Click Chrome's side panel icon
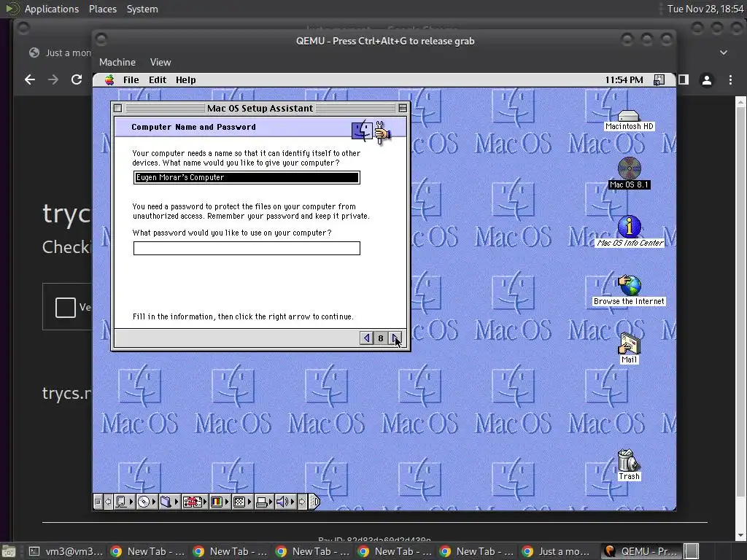This screenshot has height=560, width=747. pyautogui.click(x=684, y=80)
